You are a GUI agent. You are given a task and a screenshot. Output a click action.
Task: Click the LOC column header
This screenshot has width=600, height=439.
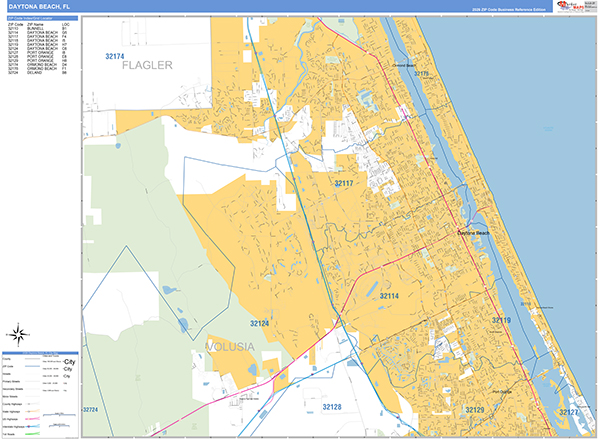tap(65, 24)
